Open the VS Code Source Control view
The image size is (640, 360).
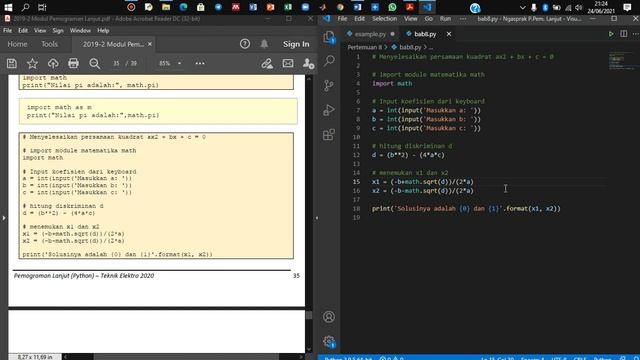(329, 85)
